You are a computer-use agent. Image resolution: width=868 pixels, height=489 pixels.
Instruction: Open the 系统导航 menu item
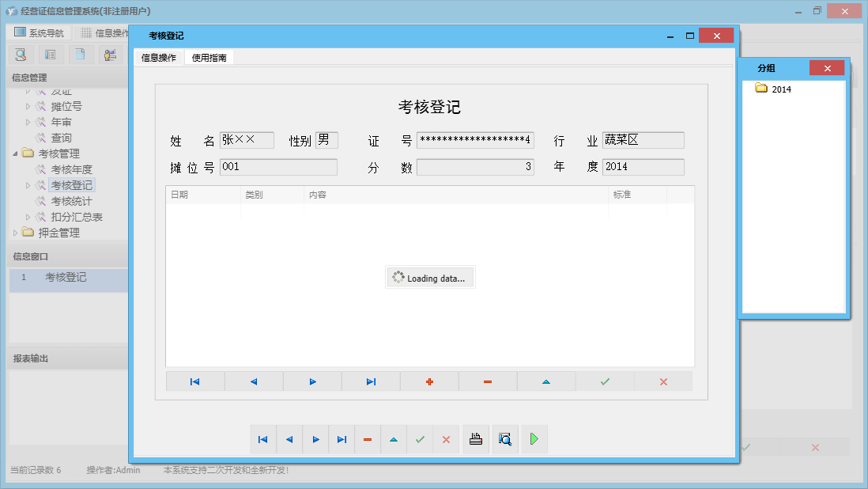point(40,32)
